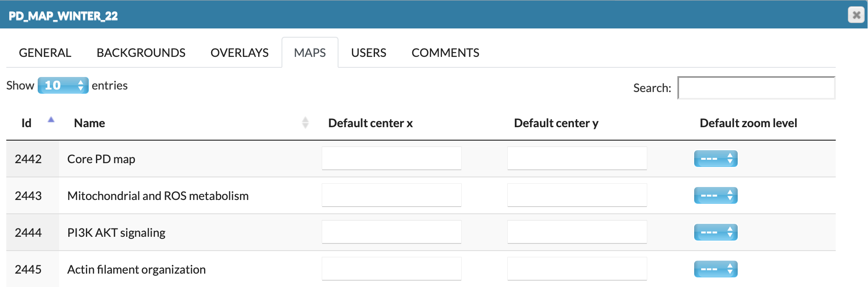The height and width of the screenshot is (287, 868).
Task: Switch to the BACKGROUNDS tab
Action: pos(141,53)
